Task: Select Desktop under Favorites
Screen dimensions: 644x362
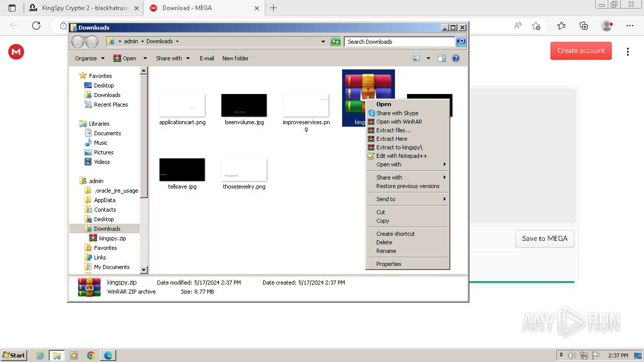Action: click(x=104, y=85)
